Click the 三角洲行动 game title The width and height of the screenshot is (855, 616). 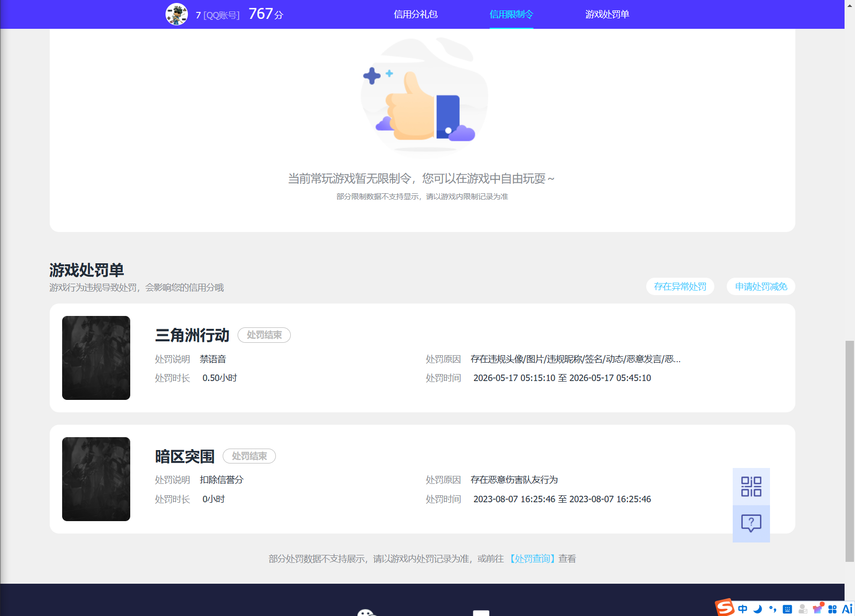tap(192, 335)
